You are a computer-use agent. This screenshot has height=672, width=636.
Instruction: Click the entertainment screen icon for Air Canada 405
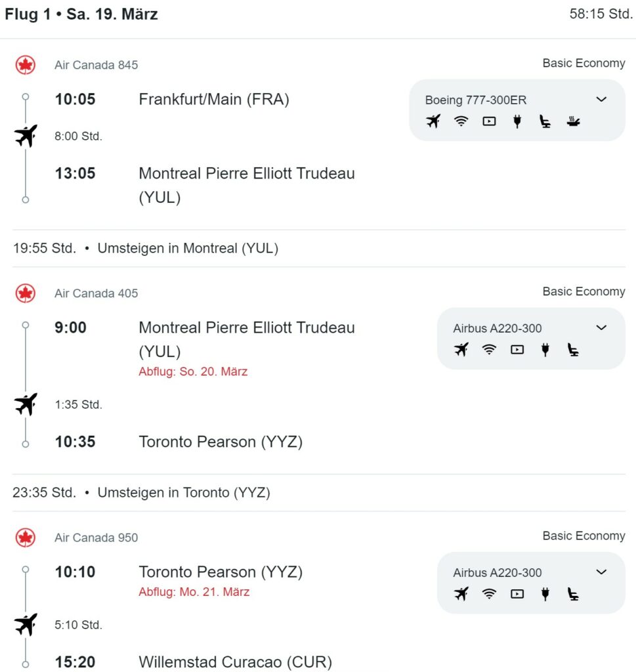pyautogui.click(x=517, y=350)
